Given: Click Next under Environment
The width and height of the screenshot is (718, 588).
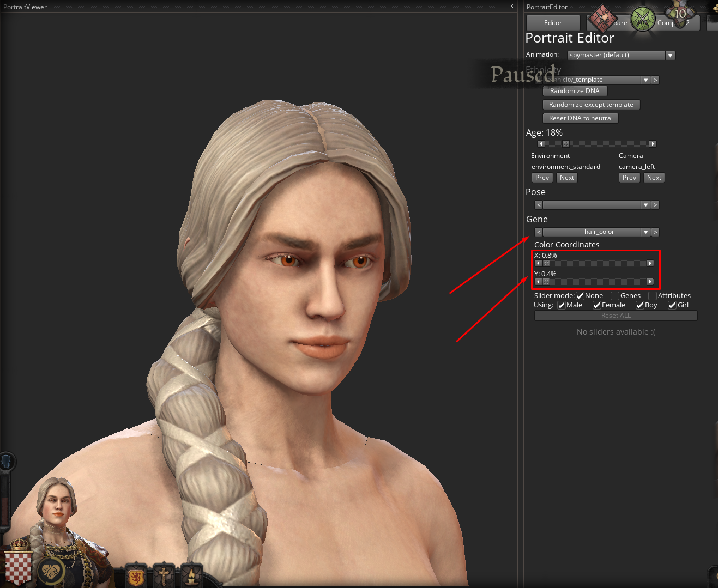Looking at the screenshot, I should coord(567,178).
